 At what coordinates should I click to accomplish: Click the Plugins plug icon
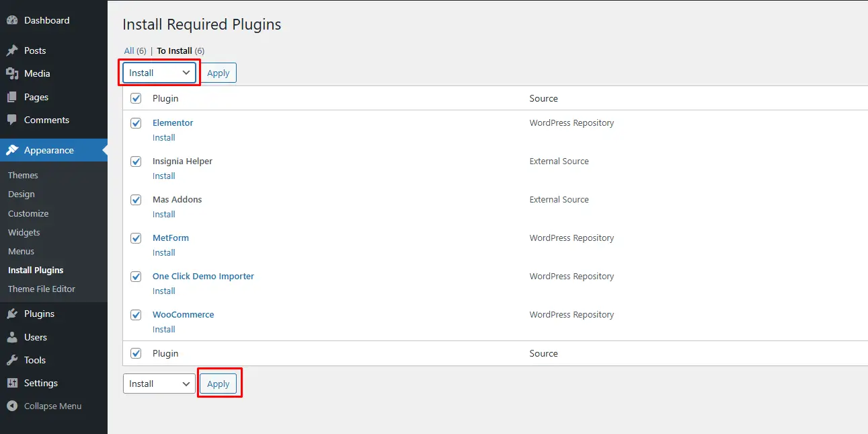[12, 314]
